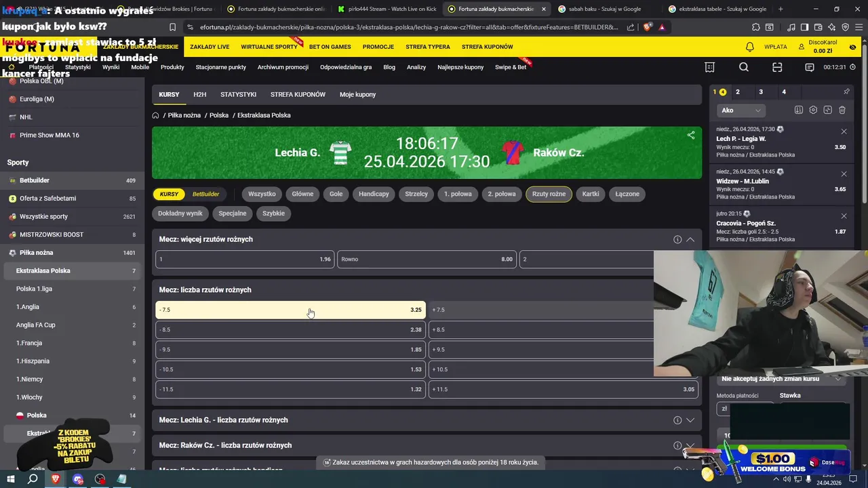Open Brave wallet icon in toolbar

click(x=818, y=27)
